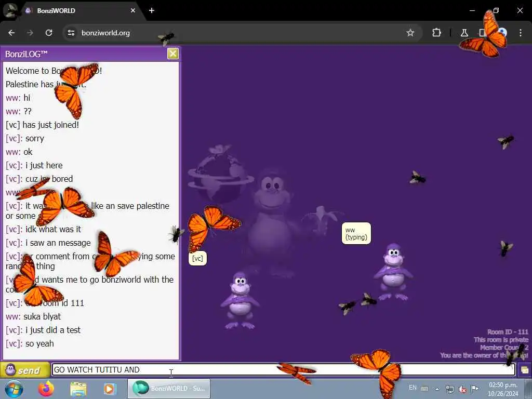The image size is (532, 399).
Task: Click the "Room ID - 111" text
Action: [508, 332]
